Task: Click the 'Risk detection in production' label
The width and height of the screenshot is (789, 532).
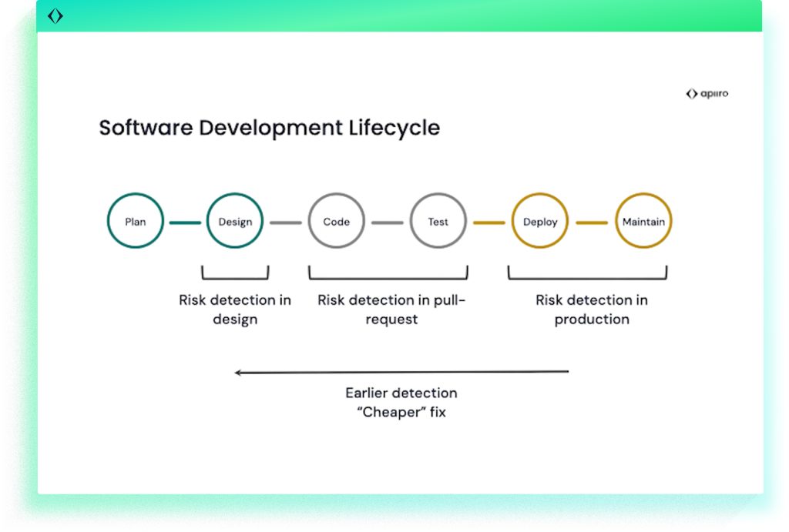Action: point(592,309)
